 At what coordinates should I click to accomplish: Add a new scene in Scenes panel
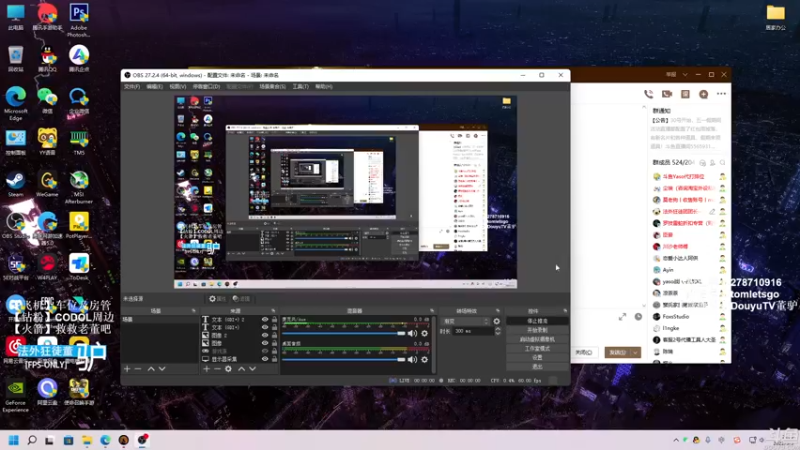click(x=127, y=368)
